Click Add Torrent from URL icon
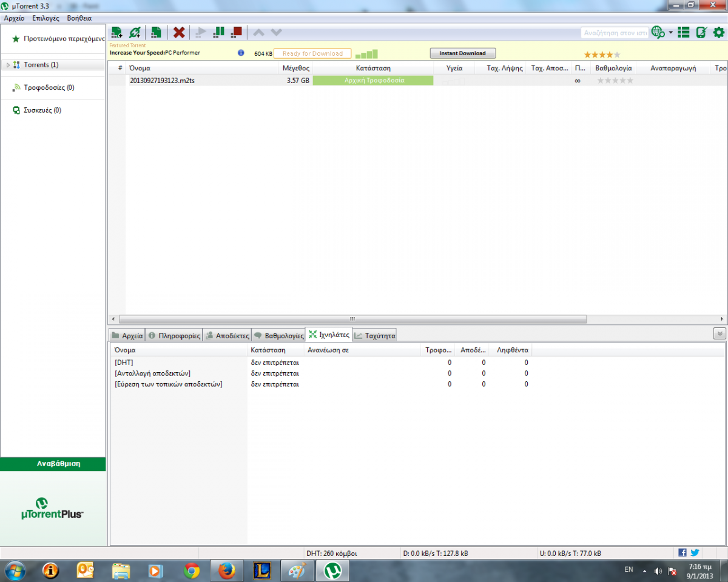This screenshot has height=582, width=728. (135, 32)
